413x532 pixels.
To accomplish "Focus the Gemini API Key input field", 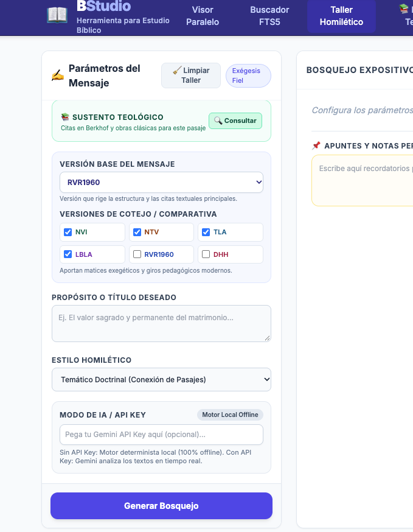I will [x=161, y=435].
